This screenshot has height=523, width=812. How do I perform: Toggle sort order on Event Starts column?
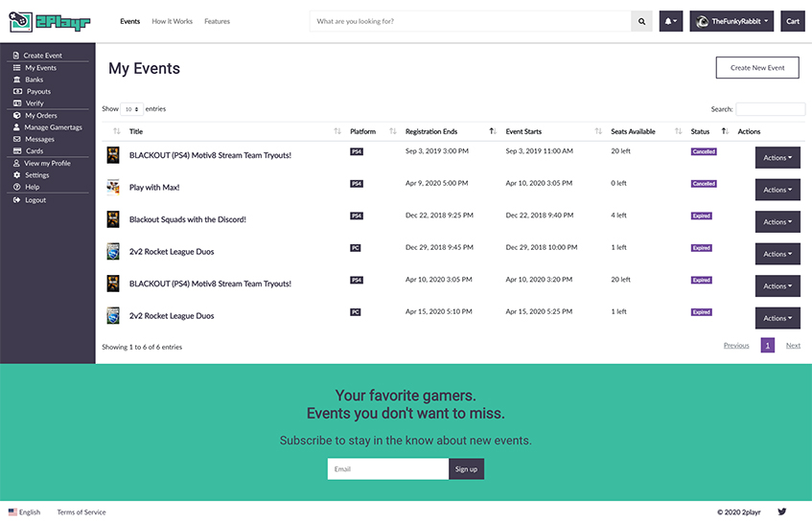[597, 131]
